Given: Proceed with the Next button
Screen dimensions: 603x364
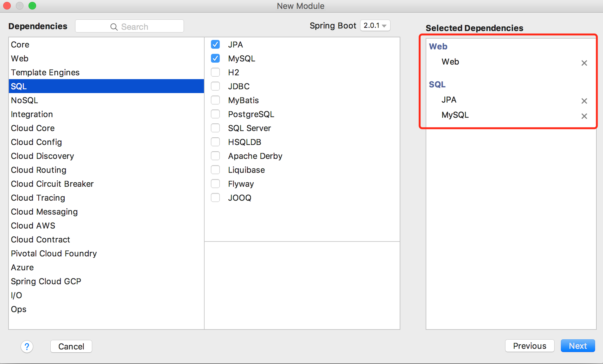Looking at the screenshot, I should click(x=578, y=346).
